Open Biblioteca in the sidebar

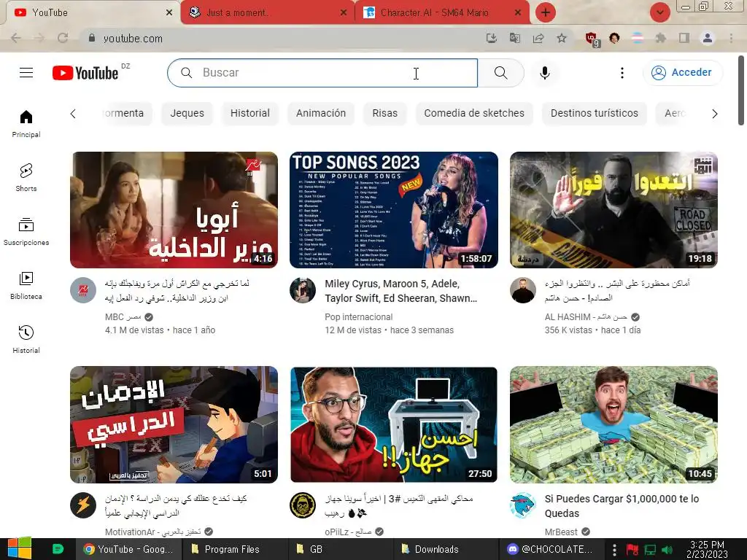(x=26, y=286)
